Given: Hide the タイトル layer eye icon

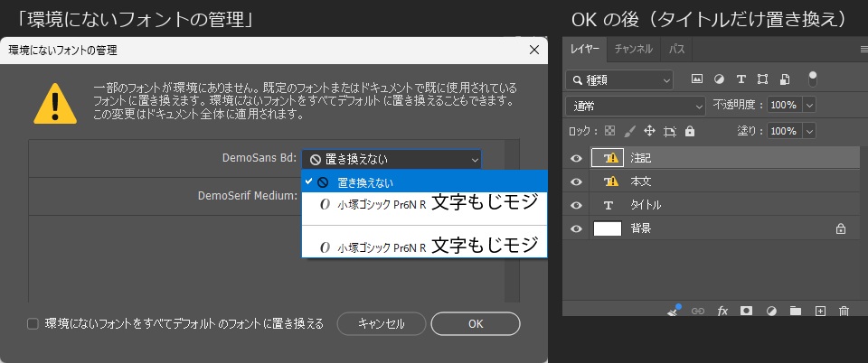Looking at the screenshot, I should point(576,205).
